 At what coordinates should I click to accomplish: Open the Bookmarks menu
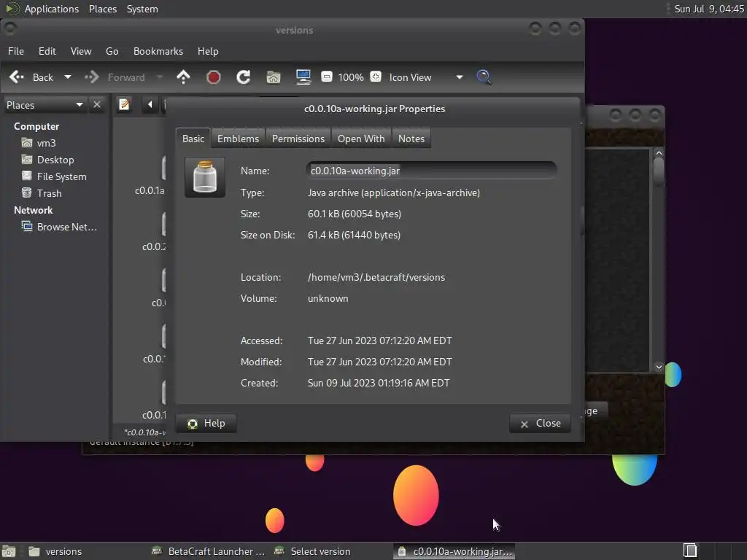pos(158,51)
